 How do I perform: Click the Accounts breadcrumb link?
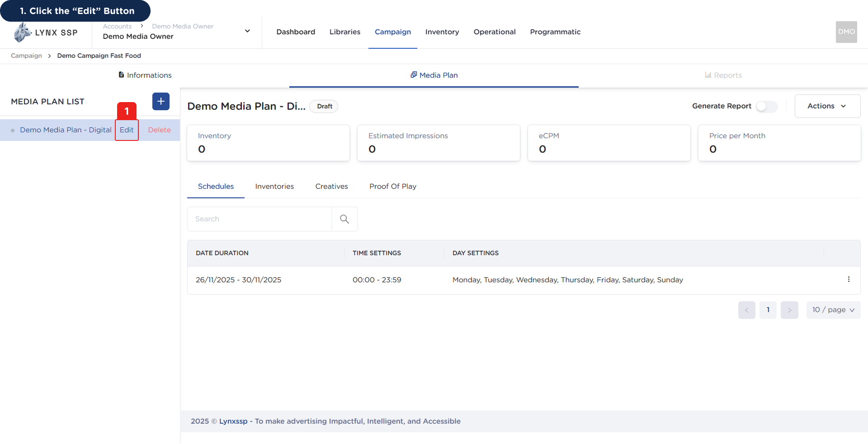click(117, 26)
